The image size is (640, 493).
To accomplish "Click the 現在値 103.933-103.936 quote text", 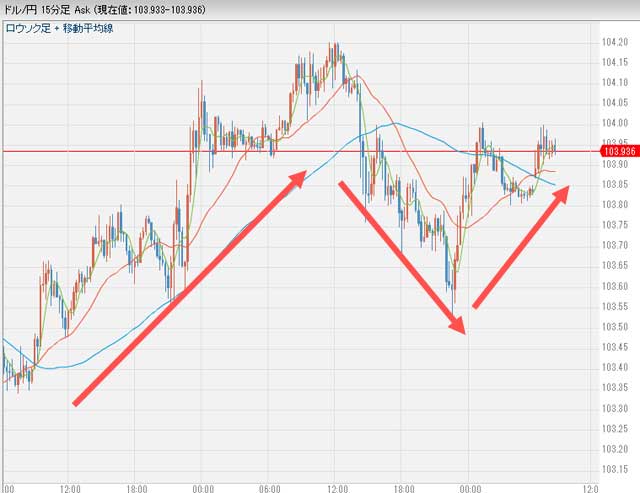I will point(149,9).
